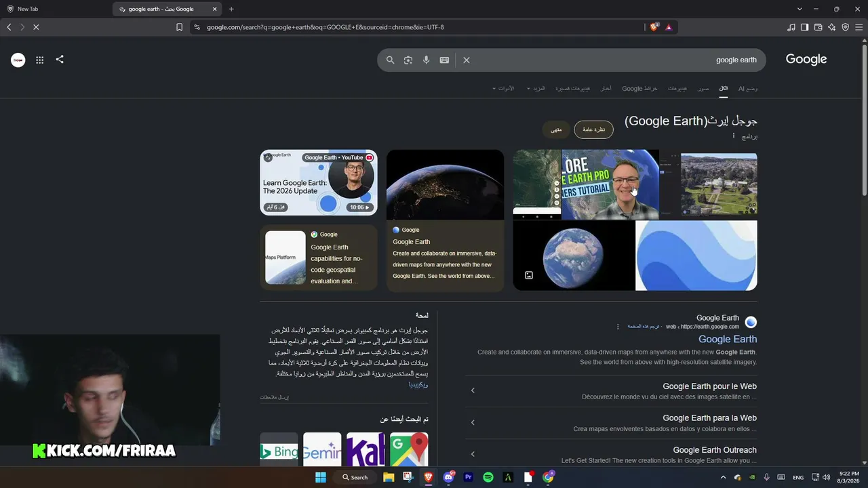
Task: Go back using the browser back arrow
Action: pos(9,27)
